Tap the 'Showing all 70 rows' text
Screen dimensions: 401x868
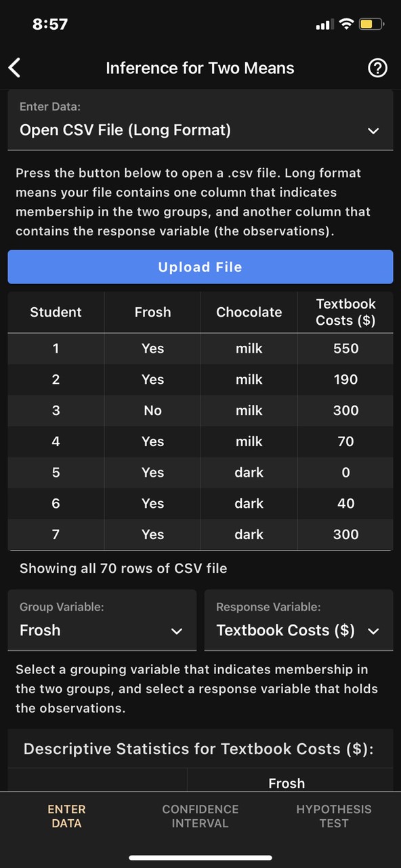(123, 568)
